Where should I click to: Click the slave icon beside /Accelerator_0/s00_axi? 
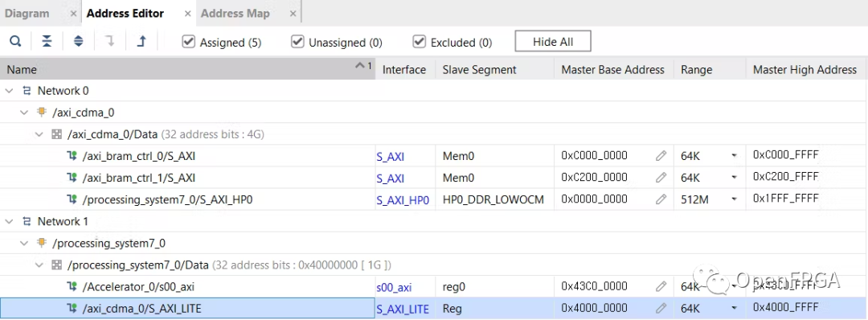[x=72, y=286]
